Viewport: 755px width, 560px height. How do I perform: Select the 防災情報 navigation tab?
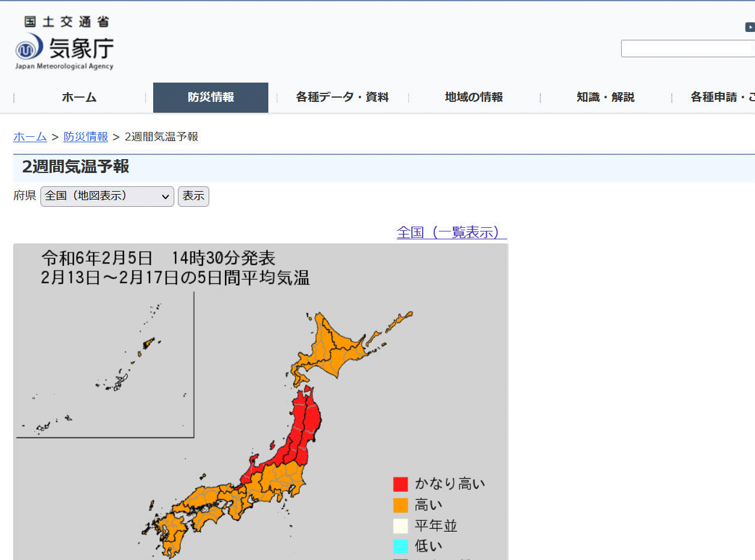[210, 97]
